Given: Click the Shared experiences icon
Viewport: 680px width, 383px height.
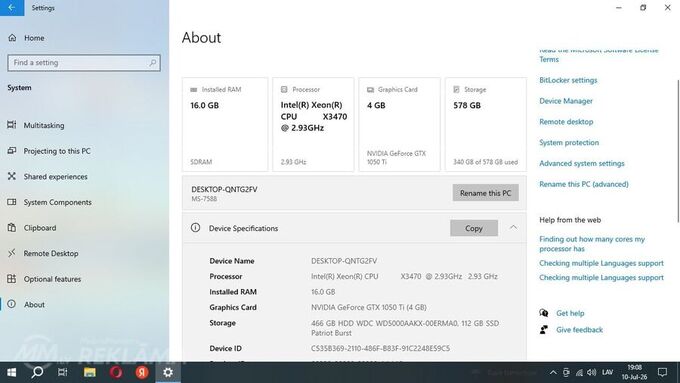Looking at the screenshot, I should click(x=12, y=176).
